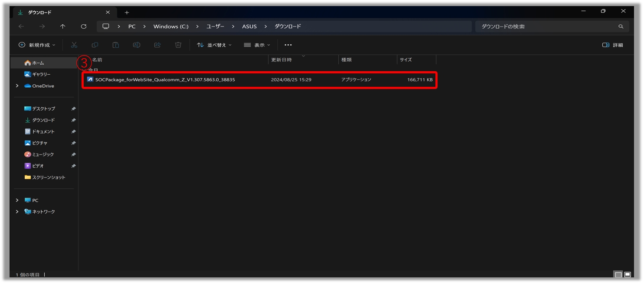Switch to details list view icon
This screenshot has width=644, height=283.
[618, 275]
